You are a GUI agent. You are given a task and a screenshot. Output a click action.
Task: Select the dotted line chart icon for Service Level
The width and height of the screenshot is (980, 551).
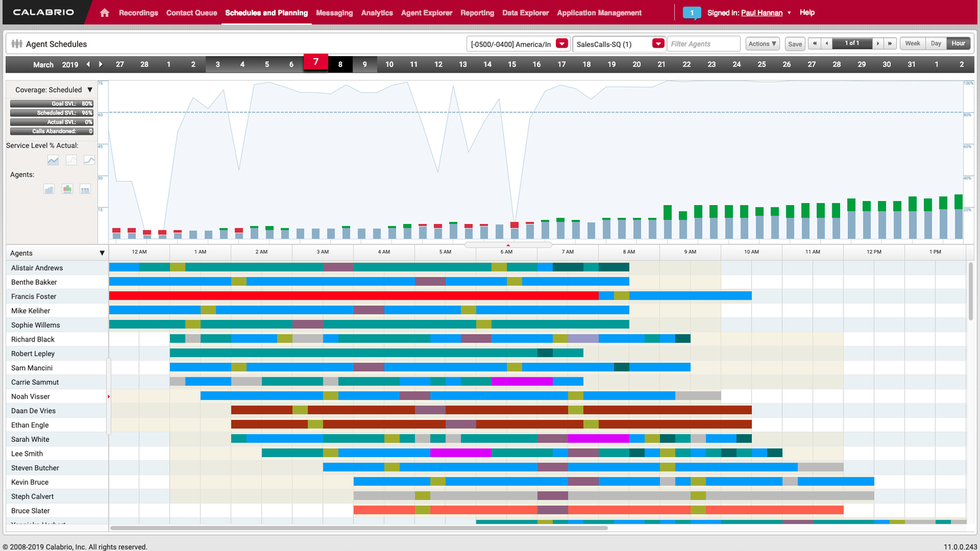click(x=72, y=159)
